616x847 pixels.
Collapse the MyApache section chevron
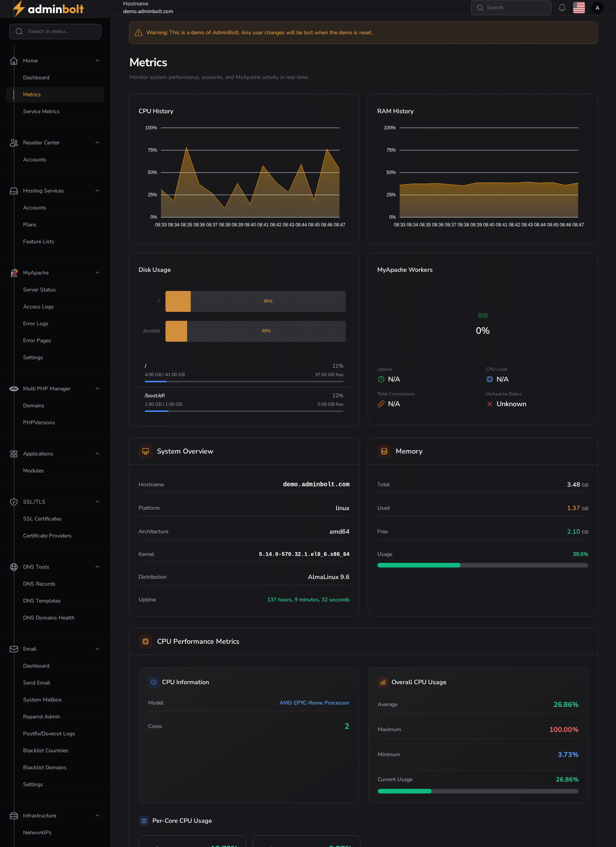[x=97, y=273]
